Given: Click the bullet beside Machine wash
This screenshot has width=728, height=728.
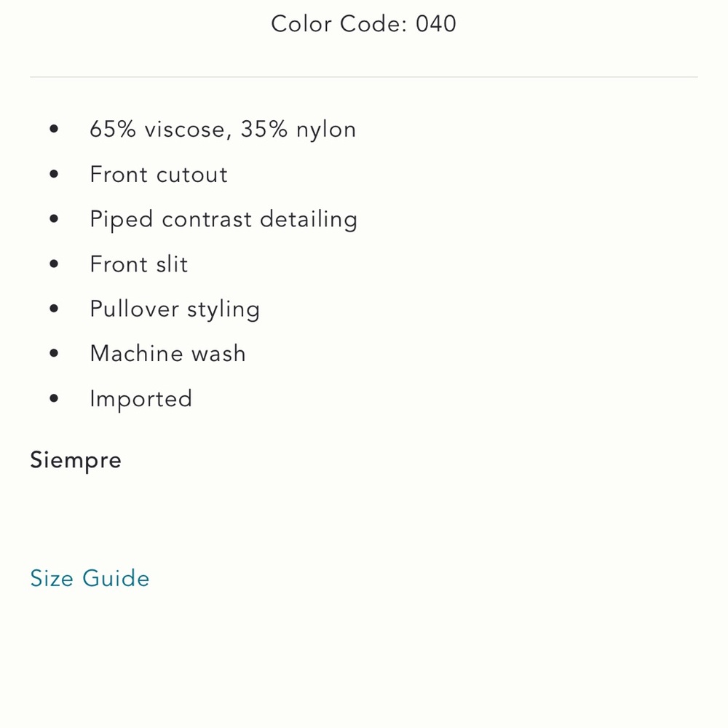Looking at the screenshot, I should (54, 353).
